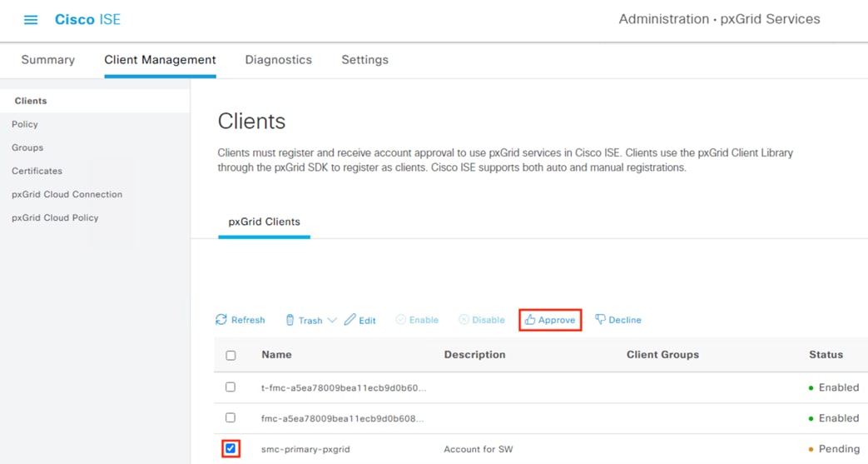The image size is (868, 464).
Task: Click the Trash can icon
Action: [290, 320]
